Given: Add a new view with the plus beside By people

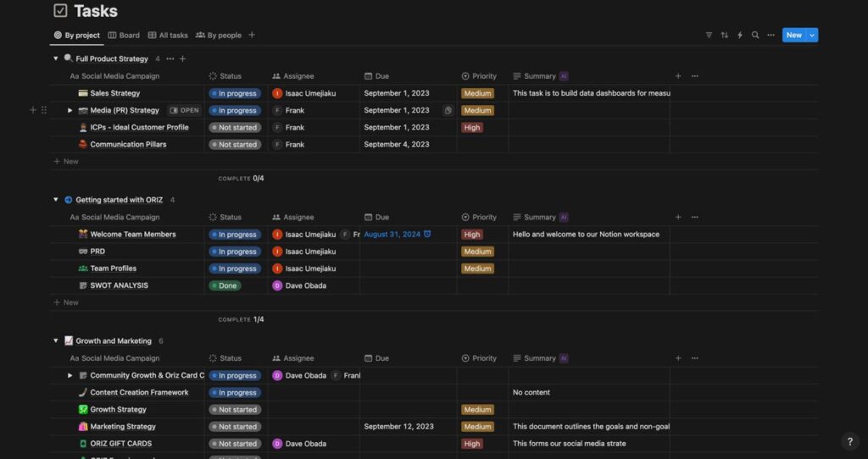Looking at the screenshot, I should (252, 35).
